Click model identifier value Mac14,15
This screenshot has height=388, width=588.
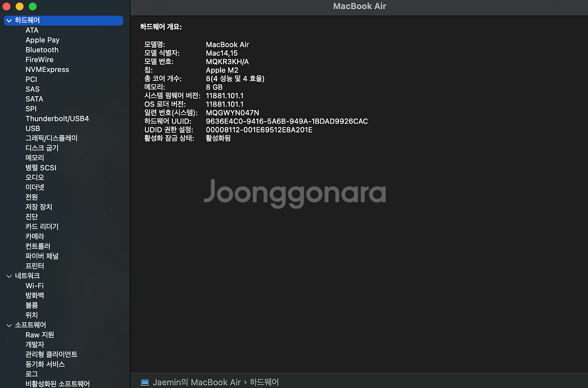point(222,53)
